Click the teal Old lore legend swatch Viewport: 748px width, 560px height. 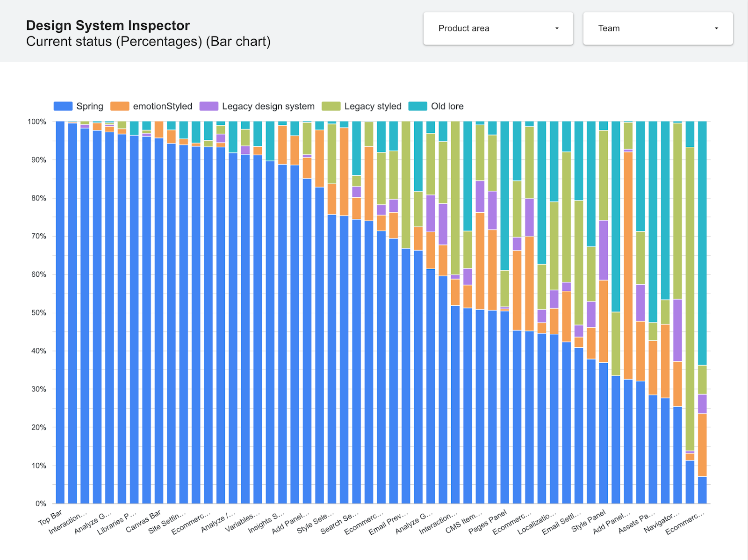(418, 106)
